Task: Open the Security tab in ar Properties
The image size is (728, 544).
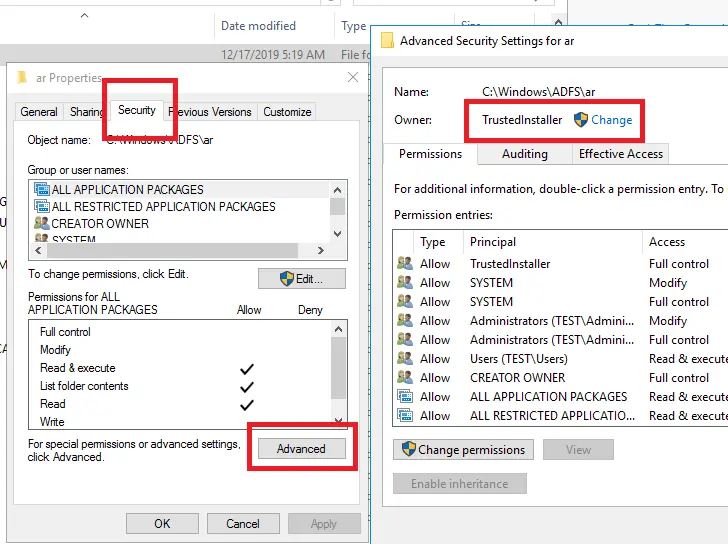Action: (136, 110)
